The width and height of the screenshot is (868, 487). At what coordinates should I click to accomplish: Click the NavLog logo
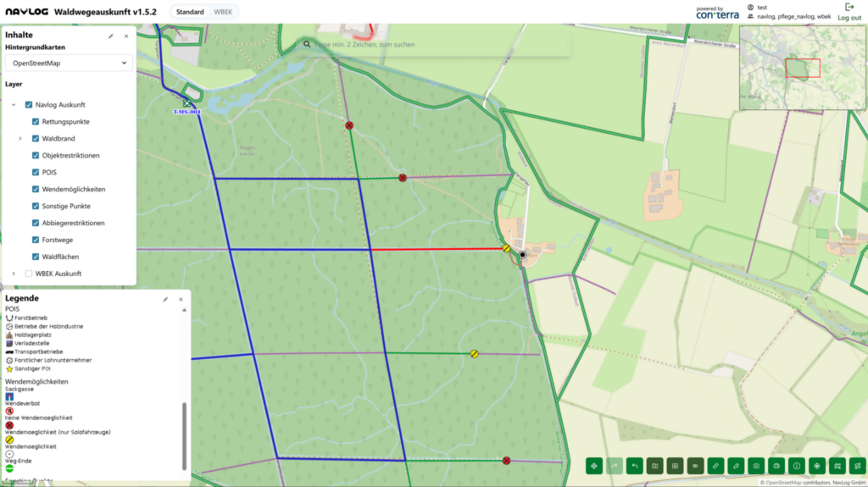click(x=26, y=12)
